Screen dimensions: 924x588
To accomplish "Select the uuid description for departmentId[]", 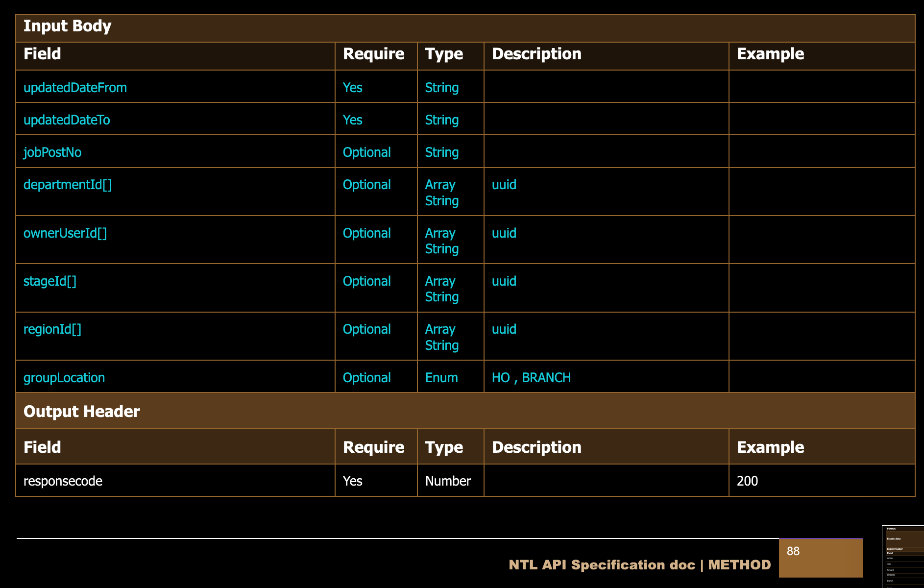I will click(x=504, y=185).
